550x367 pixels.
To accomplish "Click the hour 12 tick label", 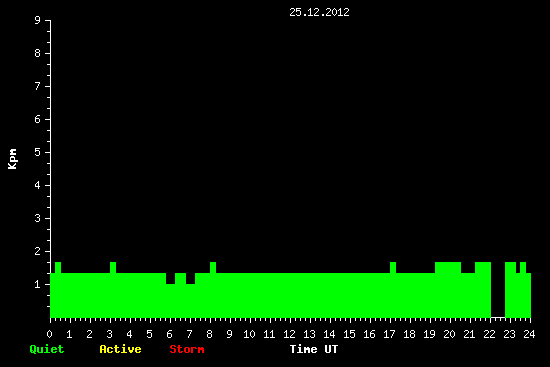I will pyautogui.click(x=289, y=334).
